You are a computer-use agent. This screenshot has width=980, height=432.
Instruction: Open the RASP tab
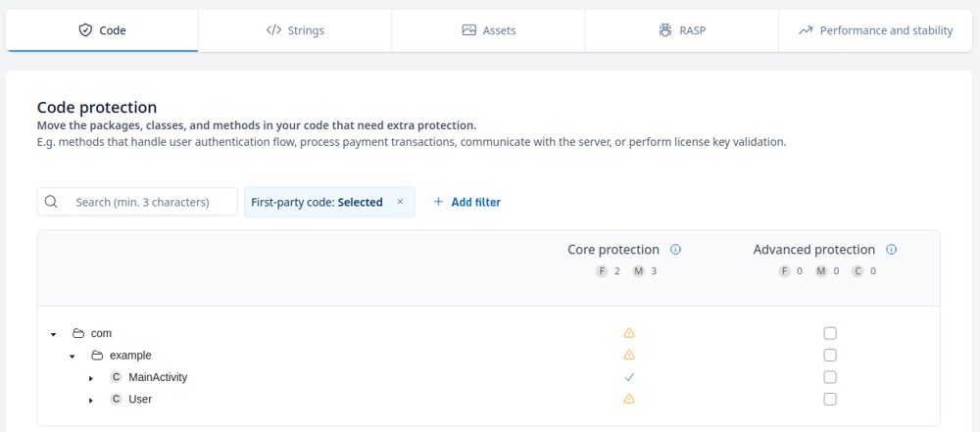[682, 30]
